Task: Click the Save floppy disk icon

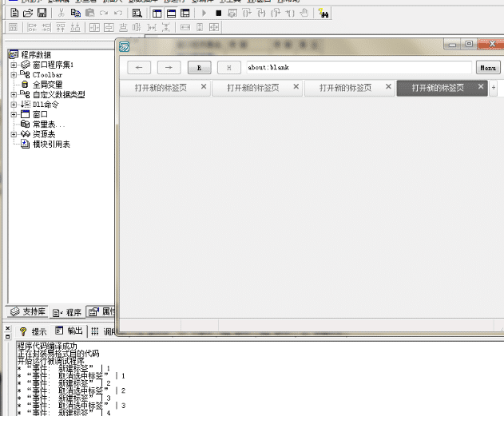Action: pos(42,13)
